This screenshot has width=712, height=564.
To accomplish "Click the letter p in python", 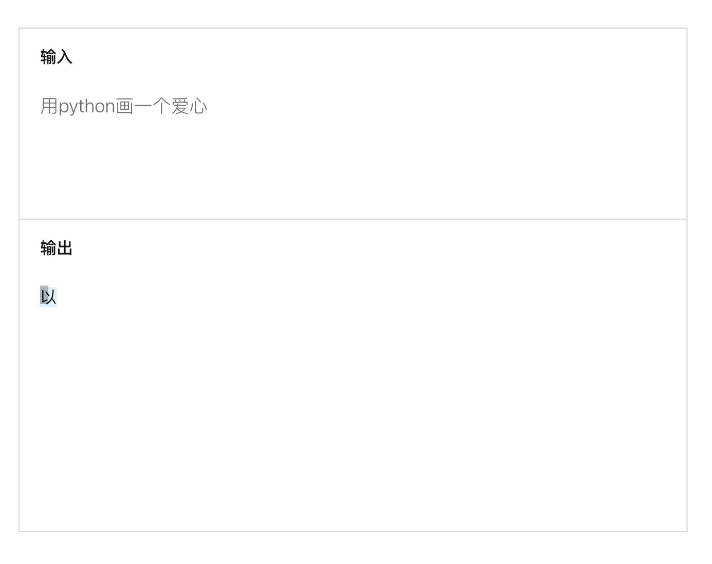I will click(x=63, y=107).
